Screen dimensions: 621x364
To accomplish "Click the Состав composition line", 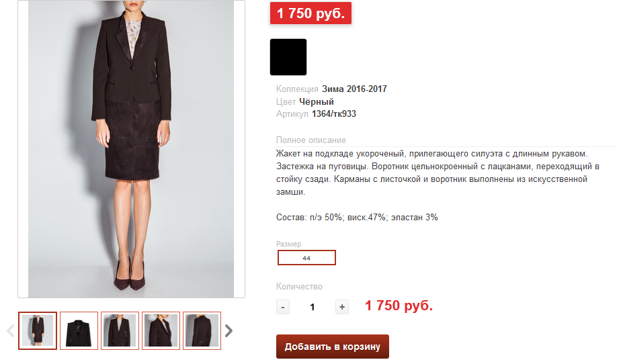I will point(357,218).
